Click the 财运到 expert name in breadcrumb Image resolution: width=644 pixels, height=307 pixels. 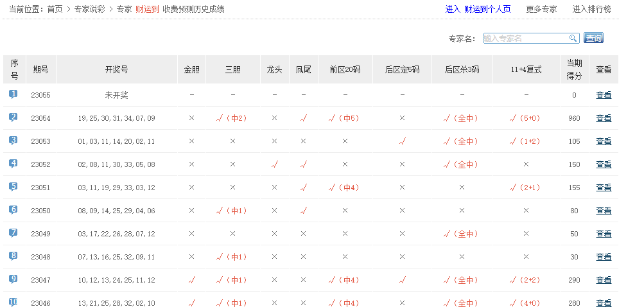pos(147,10)
